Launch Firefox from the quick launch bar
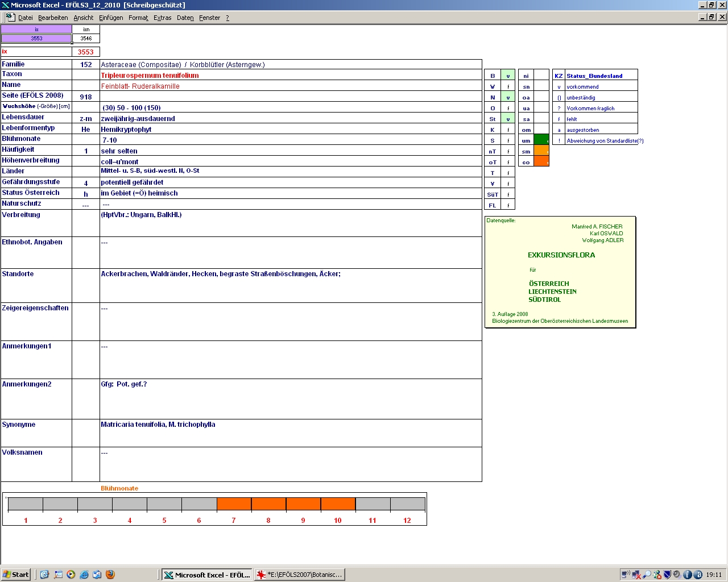Image resolution: width=728 pixels, height=582 pixels. click(110, 575)
